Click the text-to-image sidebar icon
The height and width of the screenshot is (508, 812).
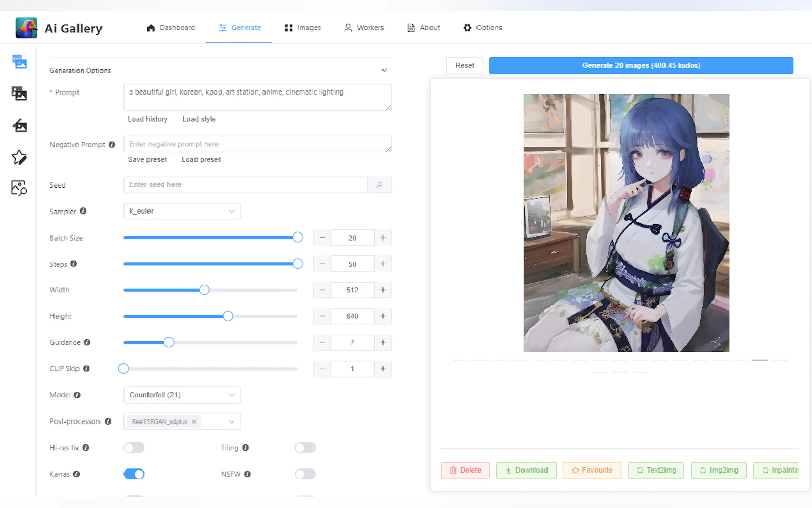pos(20,62)
